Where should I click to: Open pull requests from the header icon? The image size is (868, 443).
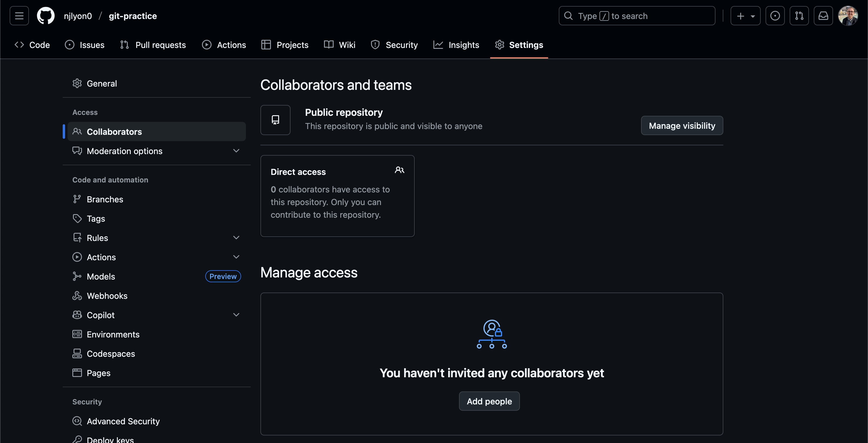pyautogui.click(x=799, y=15)
